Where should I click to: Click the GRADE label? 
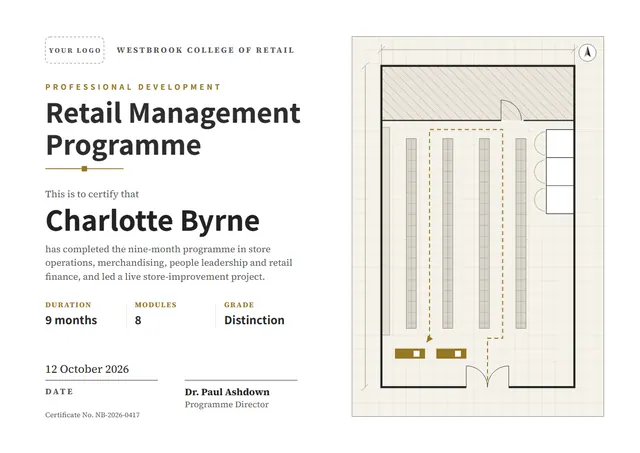click(x=239, y=305)
